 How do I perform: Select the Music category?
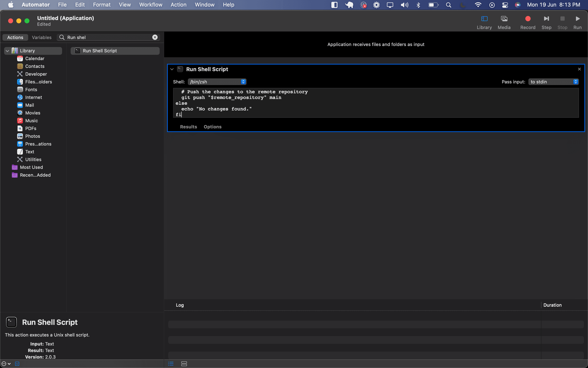point(27,121)
